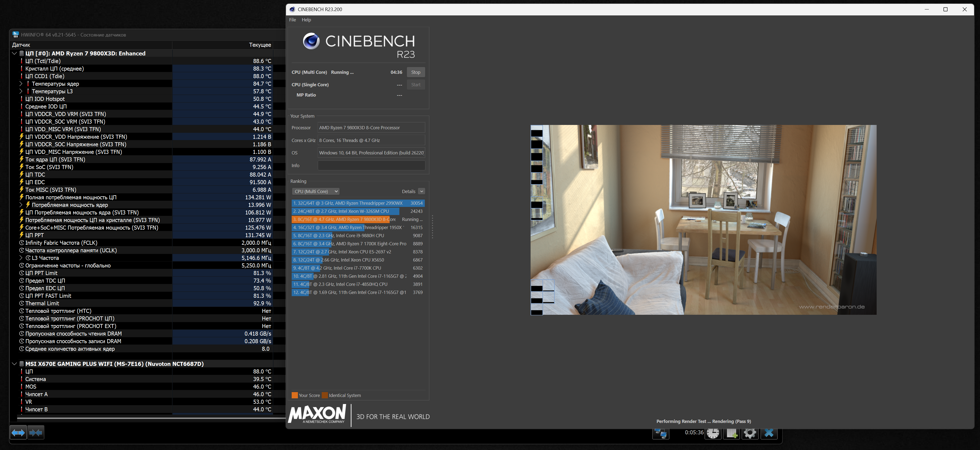Click the HWiNFO logging sheet icon
The width and height of the screenshot is (980, 450).
732,433
